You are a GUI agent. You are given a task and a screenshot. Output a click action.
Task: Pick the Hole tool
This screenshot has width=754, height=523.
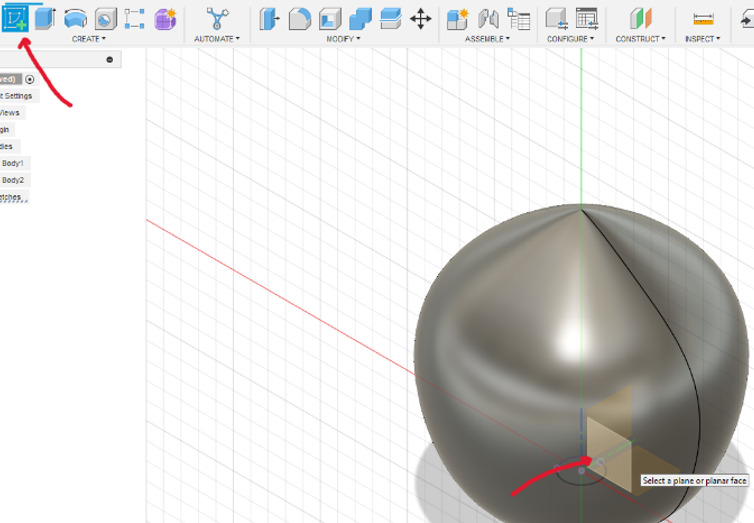[x=106, y=19]
